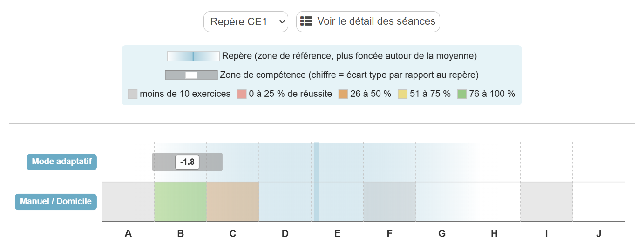
Task: Click the grey A column block
Action: [128, 202]
